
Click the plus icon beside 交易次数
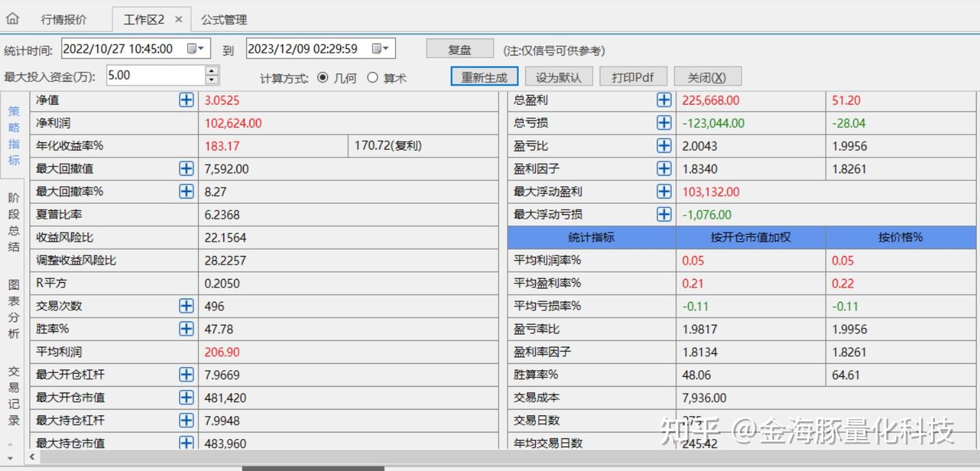coord(186,306)
